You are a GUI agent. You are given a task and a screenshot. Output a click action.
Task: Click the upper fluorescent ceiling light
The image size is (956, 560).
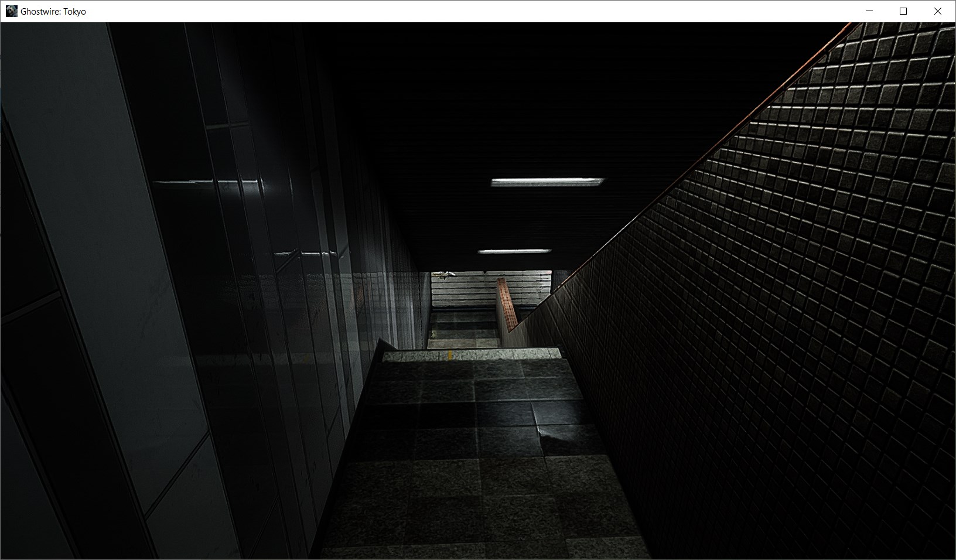coord(547,182)
